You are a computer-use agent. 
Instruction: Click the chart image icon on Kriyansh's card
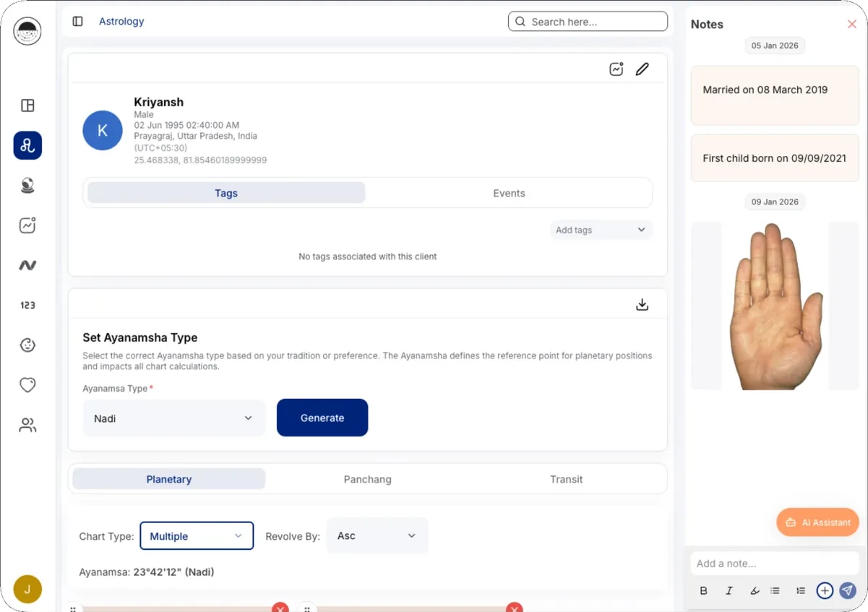[616, 69]
